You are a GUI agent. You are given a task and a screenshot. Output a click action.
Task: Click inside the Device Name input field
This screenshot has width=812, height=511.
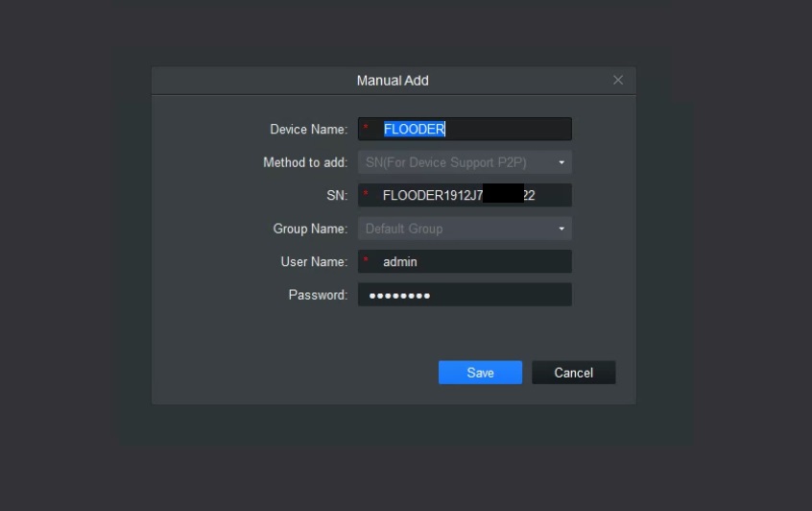[x=465, y=129]
